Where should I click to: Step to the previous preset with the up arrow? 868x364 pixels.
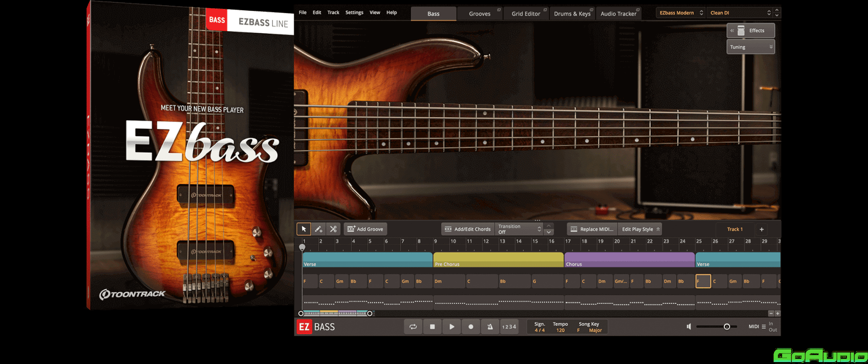777,10
